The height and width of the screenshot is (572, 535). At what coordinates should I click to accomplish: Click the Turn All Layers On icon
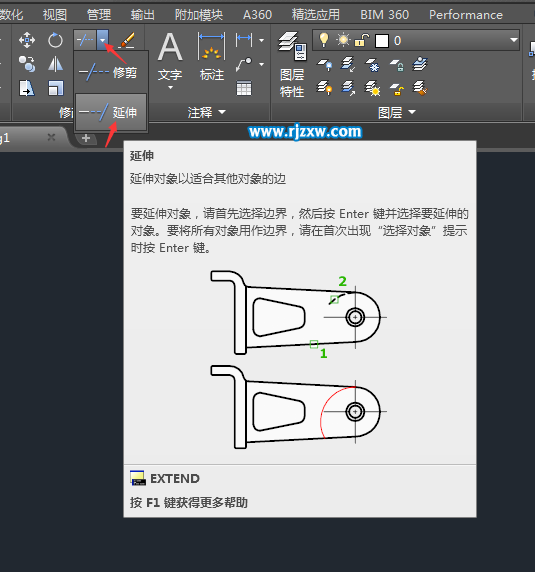324,88
